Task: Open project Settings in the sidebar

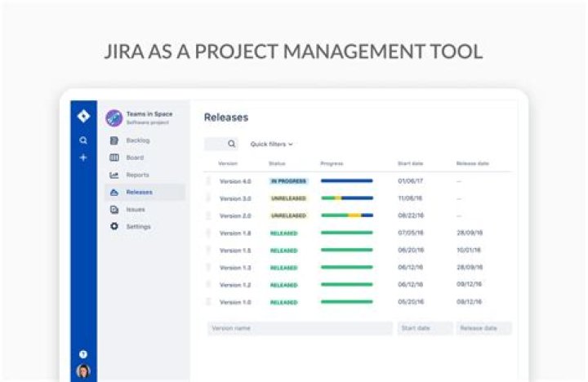Action: 138,226
